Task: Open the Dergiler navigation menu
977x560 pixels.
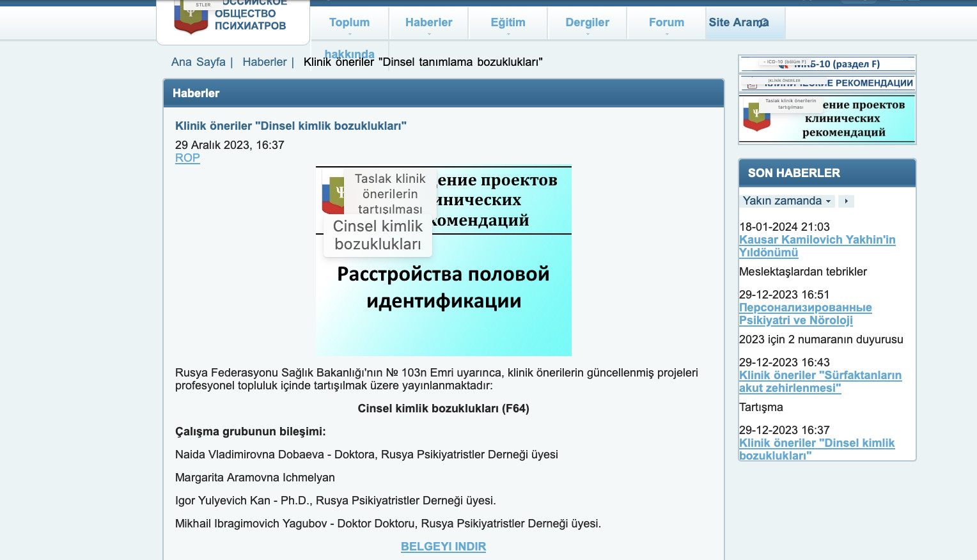Action: pos(587,23)
